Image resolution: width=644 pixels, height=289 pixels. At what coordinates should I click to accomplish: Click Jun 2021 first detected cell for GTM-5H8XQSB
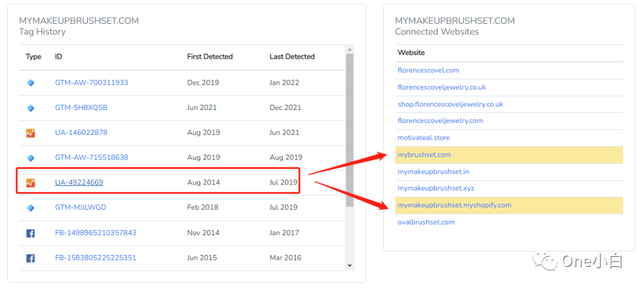click(202, 107)
